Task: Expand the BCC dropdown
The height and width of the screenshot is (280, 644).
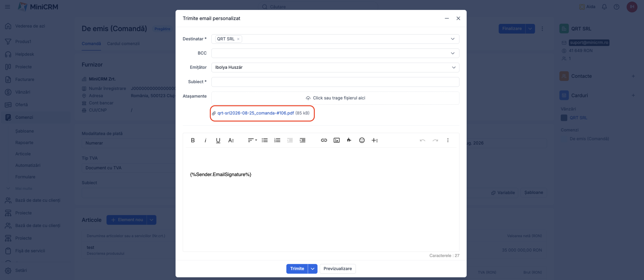Action: (x=453, y=53)
